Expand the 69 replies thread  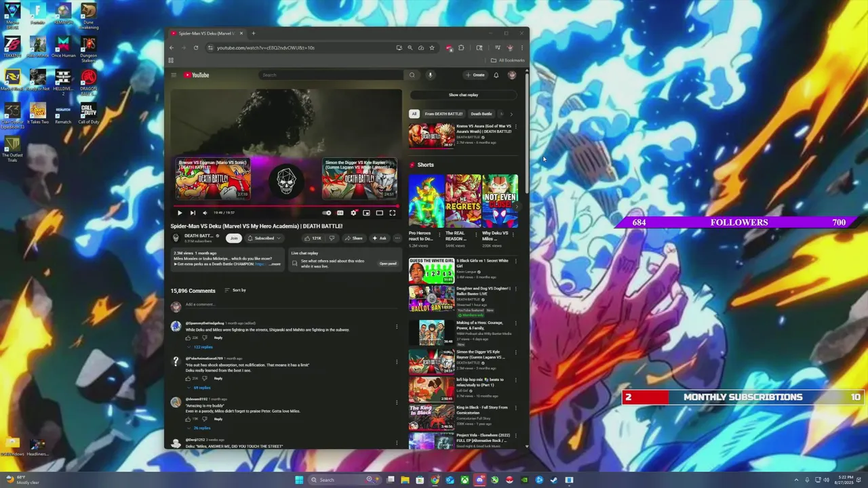[x=199, y=388]
